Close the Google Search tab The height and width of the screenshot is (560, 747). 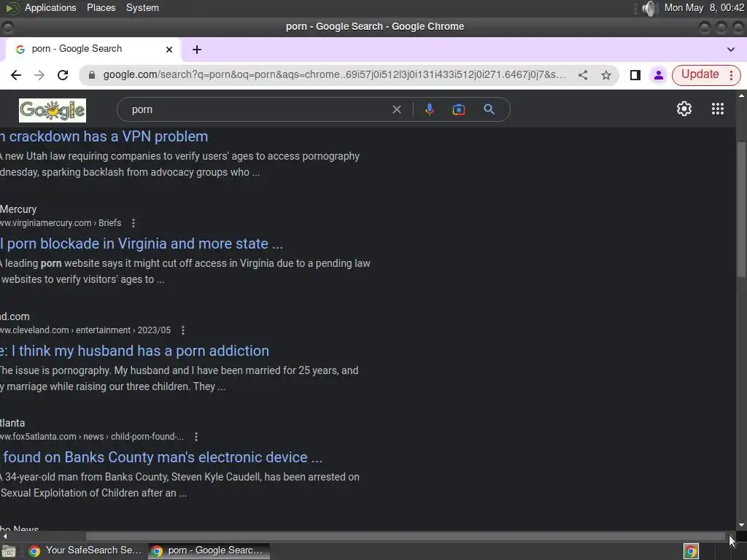169,50
